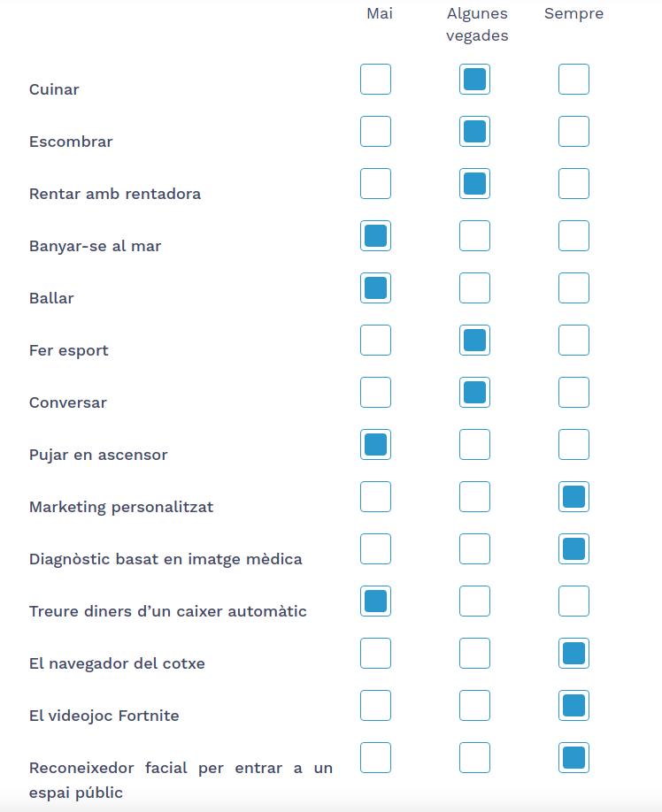Mark 'Sempre' for Rentar amb rentadora
662x812 pixels.
pyautogui.click(x=573, y=184)
